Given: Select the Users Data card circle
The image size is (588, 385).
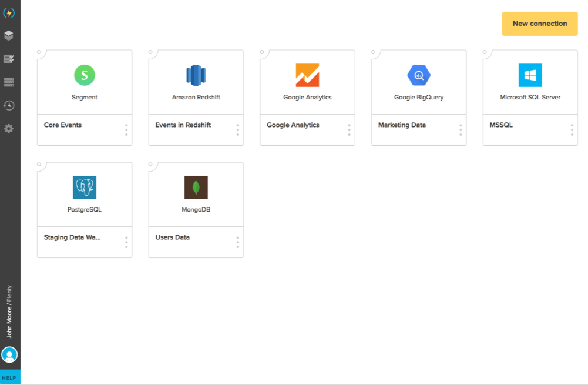Looking at the screenshot, I should (150, 165).
